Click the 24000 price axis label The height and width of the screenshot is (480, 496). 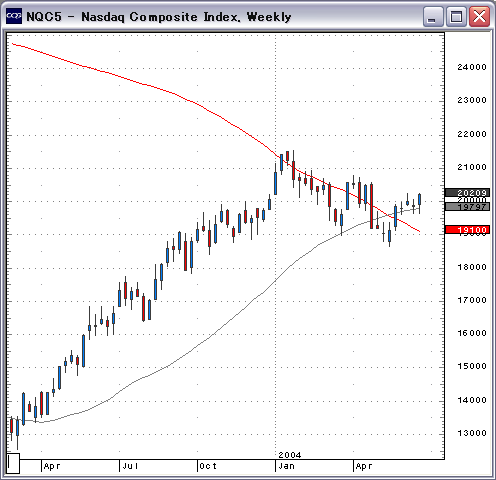coord(472,67)
